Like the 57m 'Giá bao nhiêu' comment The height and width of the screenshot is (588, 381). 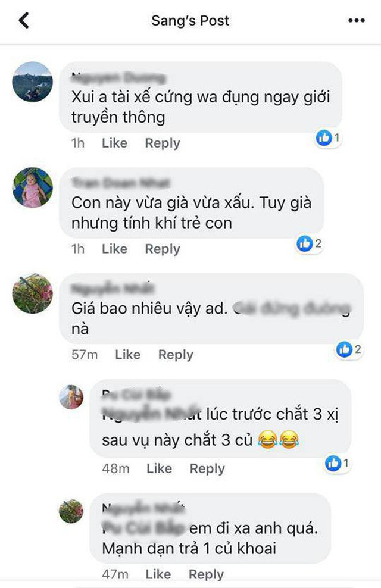click(x=127, y=354)
